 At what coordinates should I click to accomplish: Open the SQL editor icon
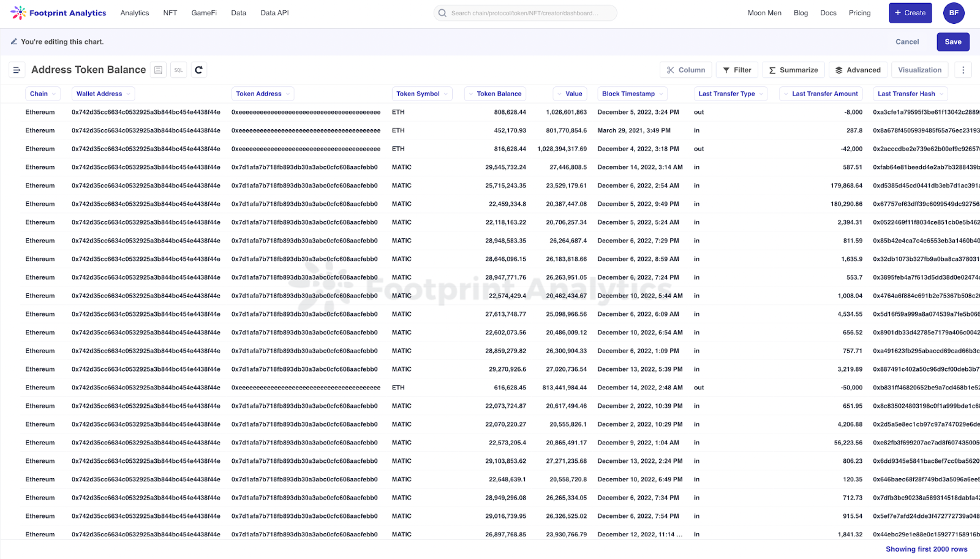178,69
